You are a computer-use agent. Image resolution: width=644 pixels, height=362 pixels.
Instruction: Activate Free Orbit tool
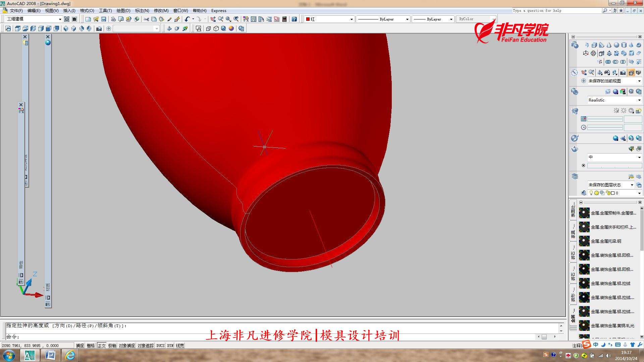(177, 28)
